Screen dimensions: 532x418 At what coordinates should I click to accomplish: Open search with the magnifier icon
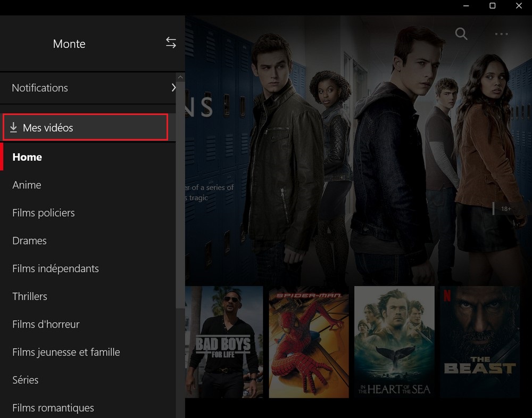pyautogui.click(x=461, y=34)
